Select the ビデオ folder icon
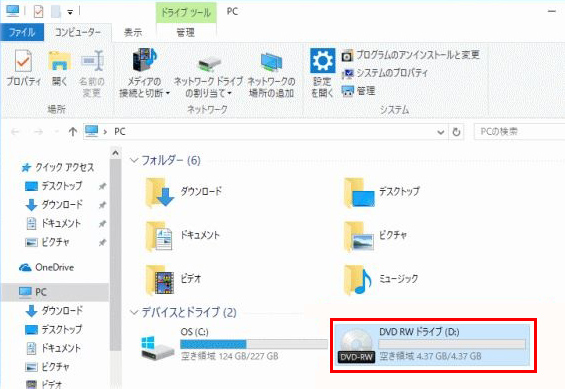Viewport: 565px width, 389px height. click(x=159, y=280)
